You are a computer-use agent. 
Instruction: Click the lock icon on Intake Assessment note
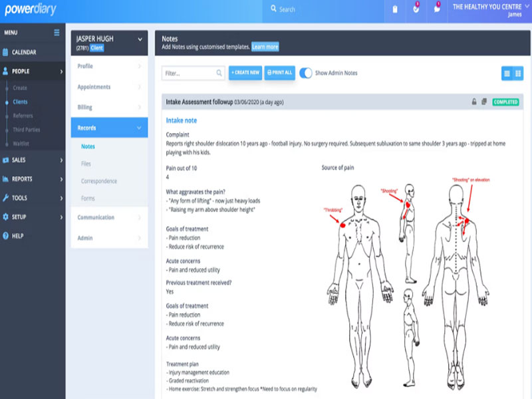(x=474, y=102)
